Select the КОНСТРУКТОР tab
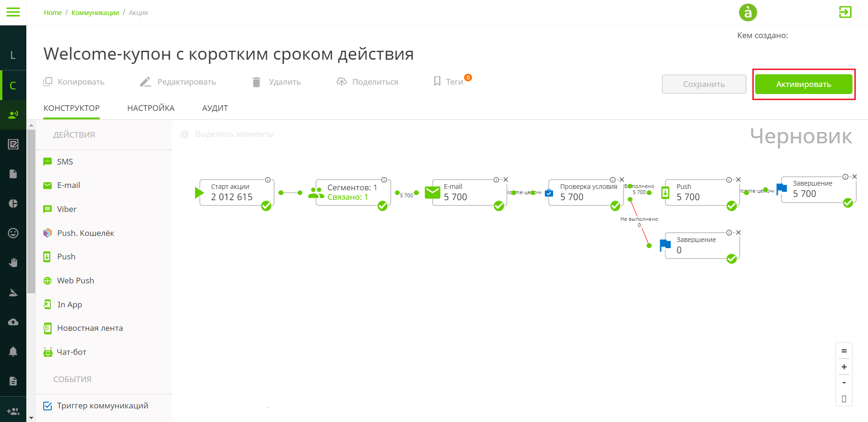 (71, 108)
